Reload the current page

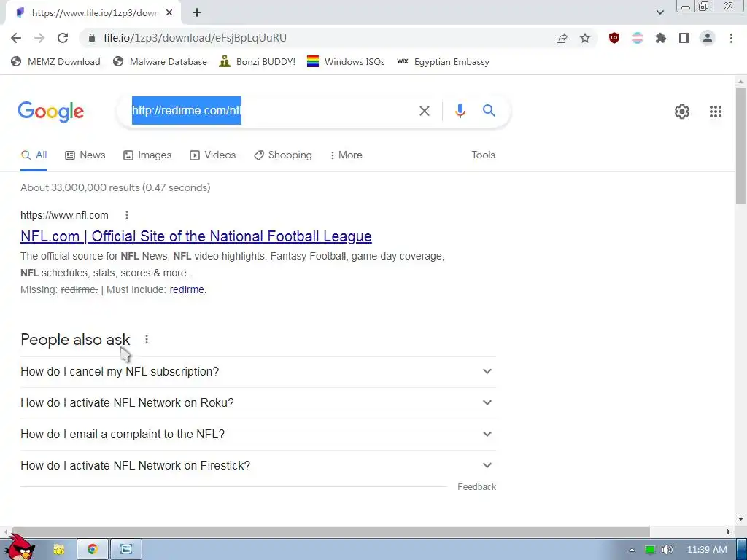point(63,38)
